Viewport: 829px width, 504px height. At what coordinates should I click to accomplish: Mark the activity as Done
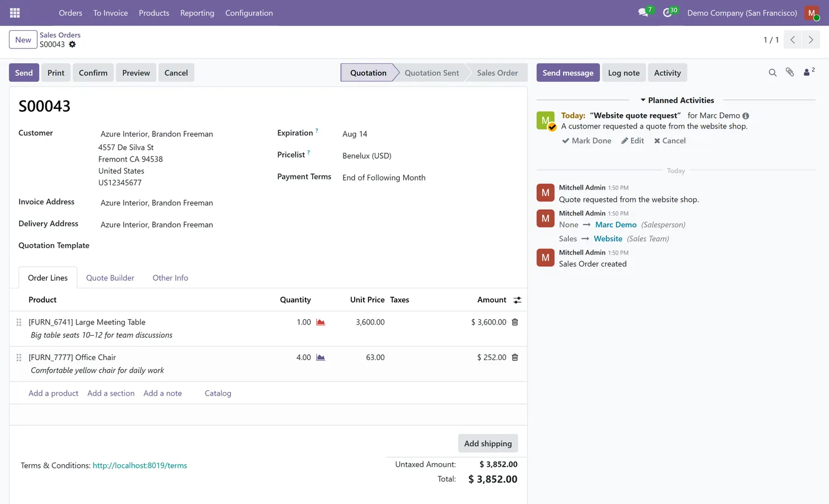tap(587, 141)
